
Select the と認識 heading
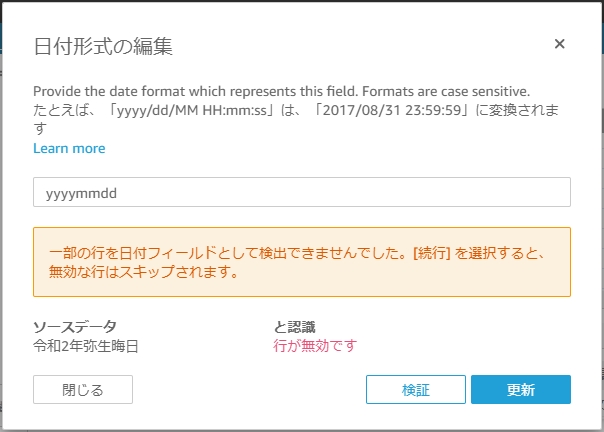294,327
